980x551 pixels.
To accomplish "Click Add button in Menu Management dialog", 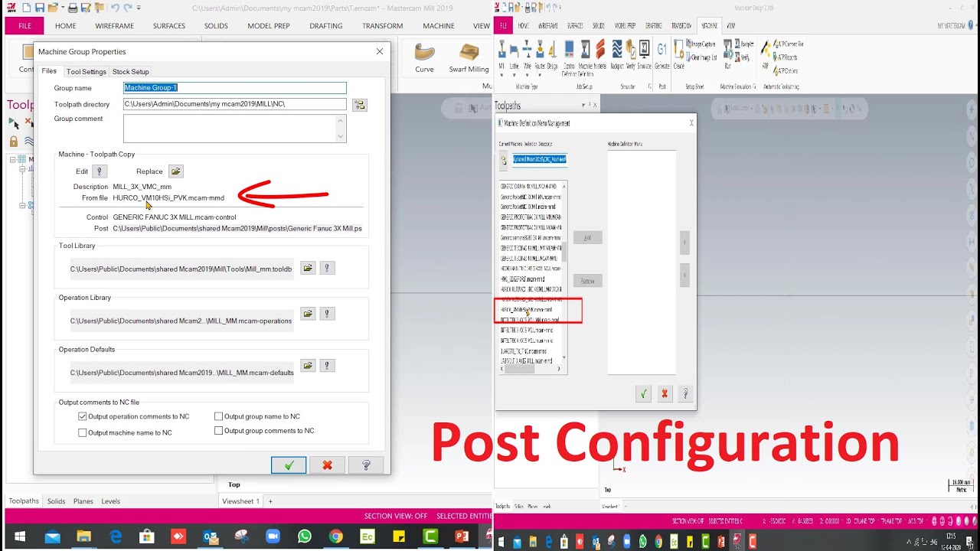I will point(587,237).
